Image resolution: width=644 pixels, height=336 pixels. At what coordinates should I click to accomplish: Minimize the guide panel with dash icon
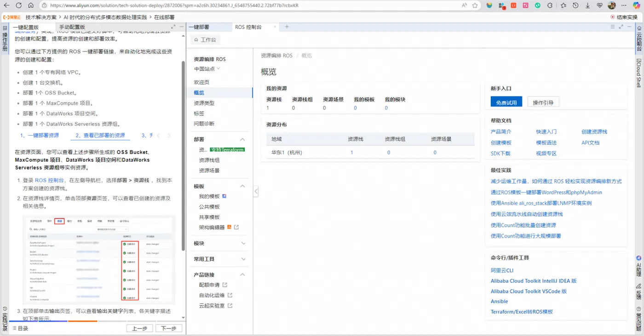pyautogui.click(x=181, y=27)
